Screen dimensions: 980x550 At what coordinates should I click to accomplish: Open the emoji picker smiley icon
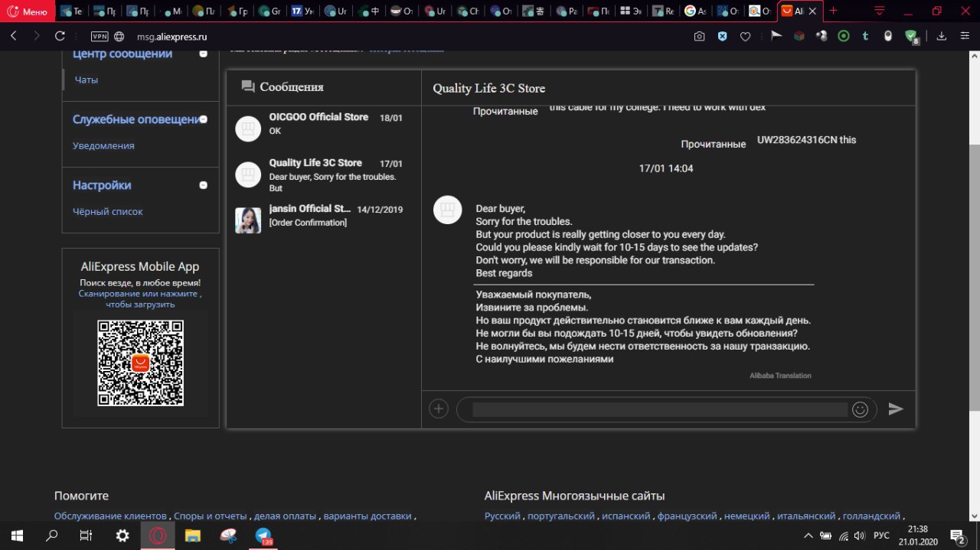pos(860,409)
